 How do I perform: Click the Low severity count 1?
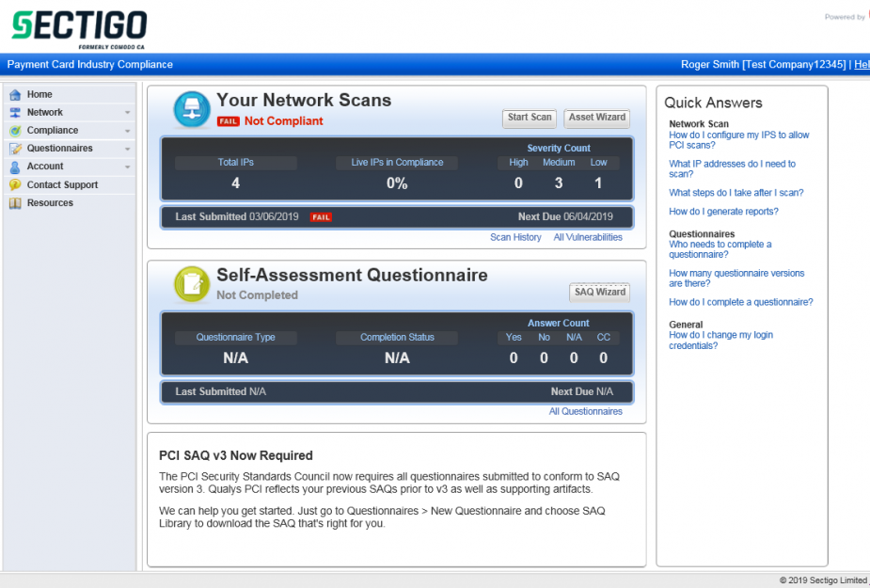click(598, 183)
